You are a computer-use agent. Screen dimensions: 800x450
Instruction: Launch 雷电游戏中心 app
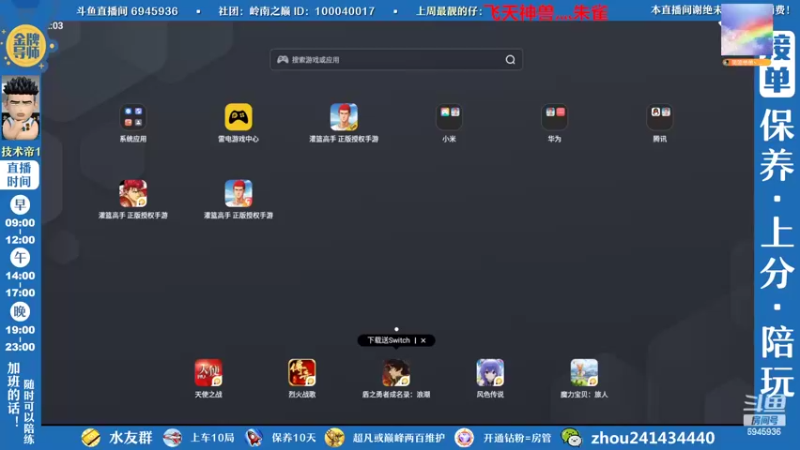pyautogui.click(x=238, y=117)
